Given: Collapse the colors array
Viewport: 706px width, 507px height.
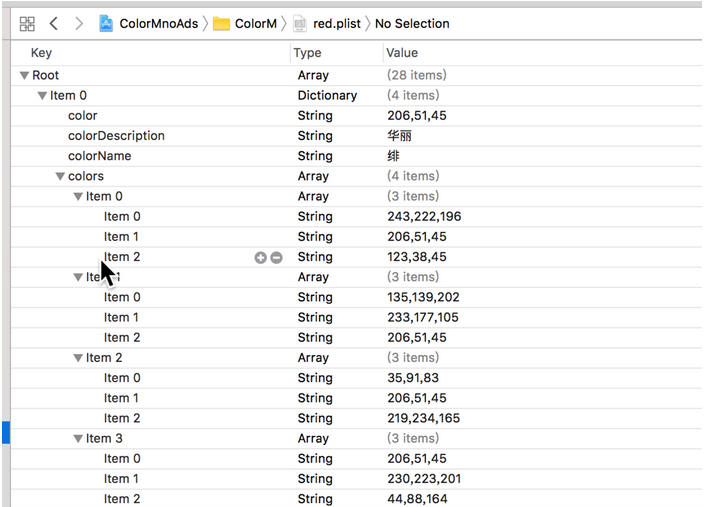Looking at the screenshot, I should tap(60, 176).
